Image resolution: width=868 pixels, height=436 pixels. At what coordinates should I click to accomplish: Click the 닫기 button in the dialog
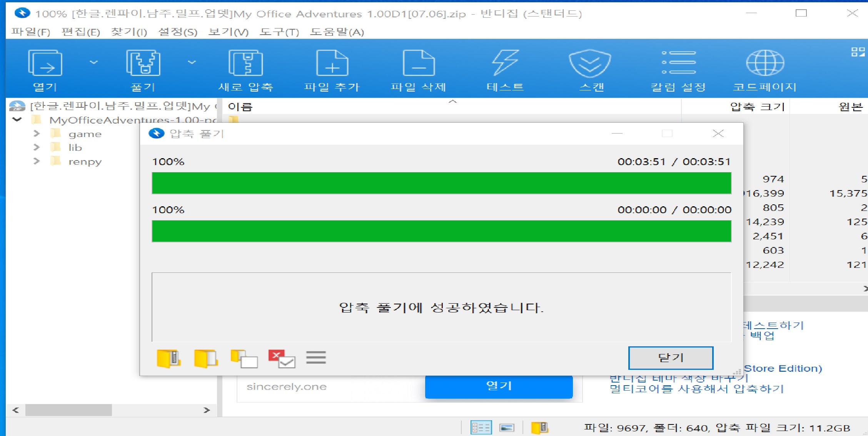point(670,358)
